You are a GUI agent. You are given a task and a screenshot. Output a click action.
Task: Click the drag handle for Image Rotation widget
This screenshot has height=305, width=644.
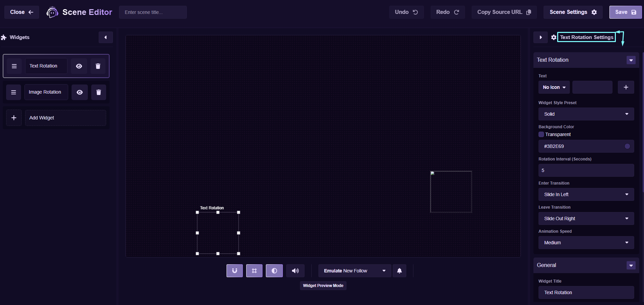[14, 92]
